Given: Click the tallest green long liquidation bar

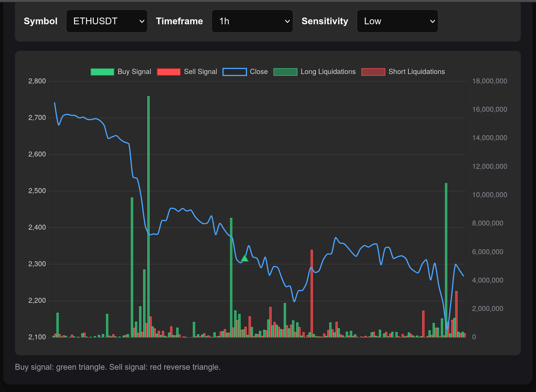Looking at the screenshot, I should coord(148,216).
